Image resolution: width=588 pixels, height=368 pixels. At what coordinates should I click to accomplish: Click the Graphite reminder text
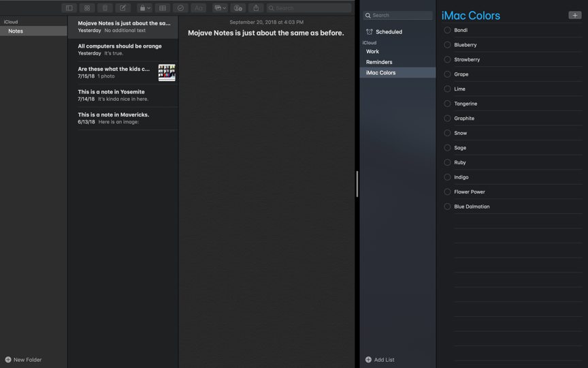[x=464, y=119]
